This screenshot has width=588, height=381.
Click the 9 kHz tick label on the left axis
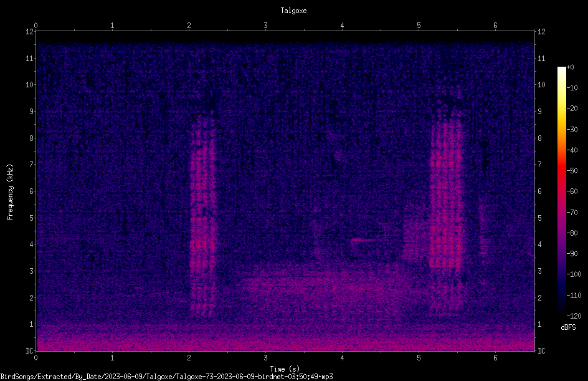click(32, 112)
